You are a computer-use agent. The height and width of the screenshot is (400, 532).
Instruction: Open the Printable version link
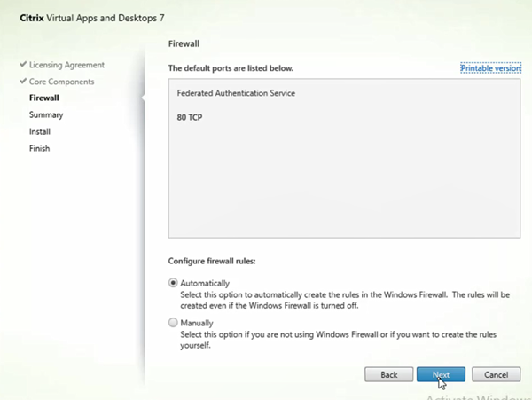click(490, 68)
